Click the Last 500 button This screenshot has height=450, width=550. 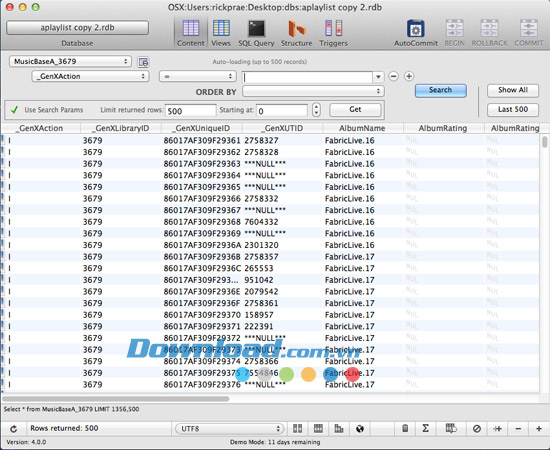coord(513,109)
